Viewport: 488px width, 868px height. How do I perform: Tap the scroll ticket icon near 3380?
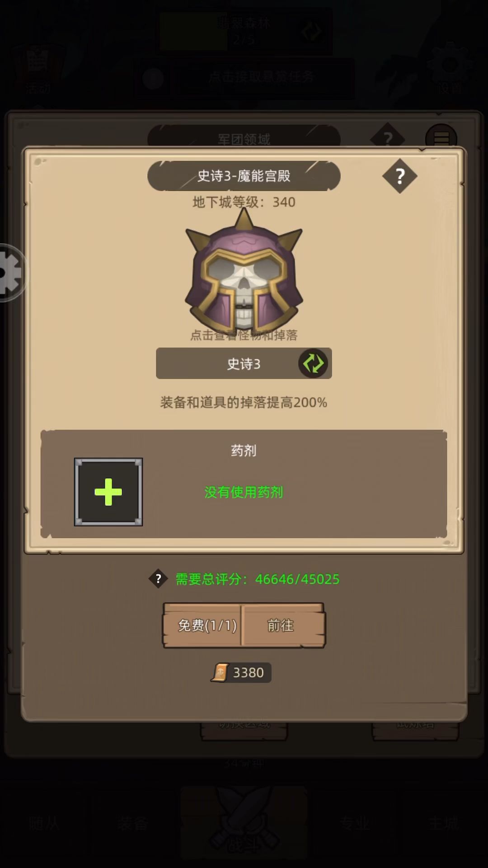point(220,673)
